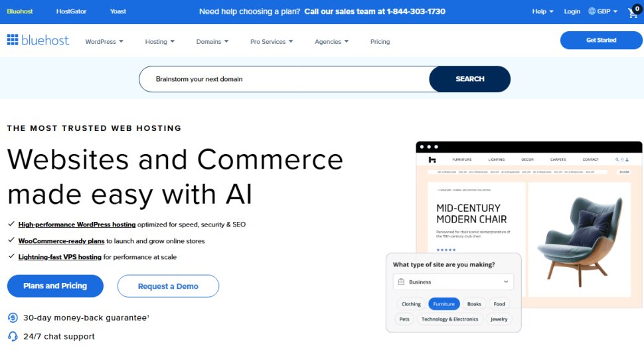Click the bluehost wordmark

click(45, 40)
